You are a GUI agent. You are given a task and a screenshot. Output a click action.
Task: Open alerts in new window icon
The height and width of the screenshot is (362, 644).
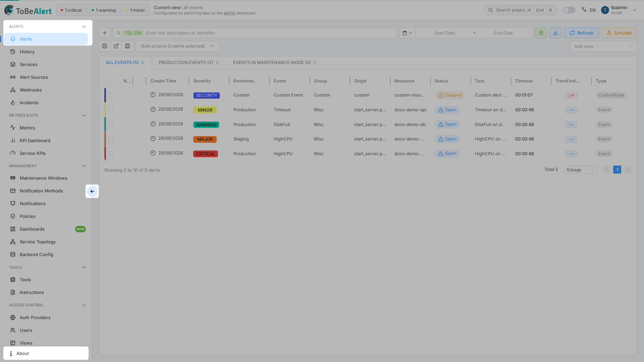pos(116,46)
